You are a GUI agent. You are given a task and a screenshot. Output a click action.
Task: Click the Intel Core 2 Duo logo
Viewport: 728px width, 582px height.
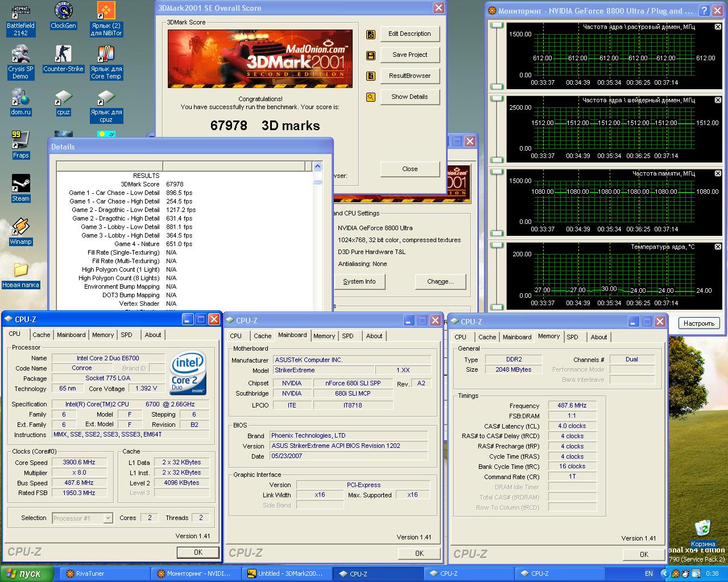pos(188,373)
